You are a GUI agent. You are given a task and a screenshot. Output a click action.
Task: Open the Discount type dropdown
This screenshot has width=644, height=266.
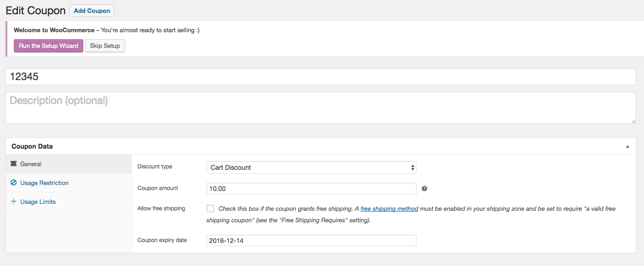(x=311, y=168)
